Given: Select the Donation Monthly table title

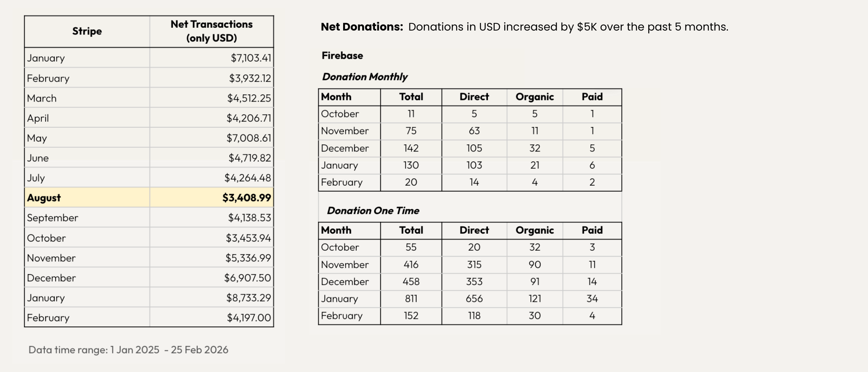Looking at the screenshot, I should click(x=365, y=77).
